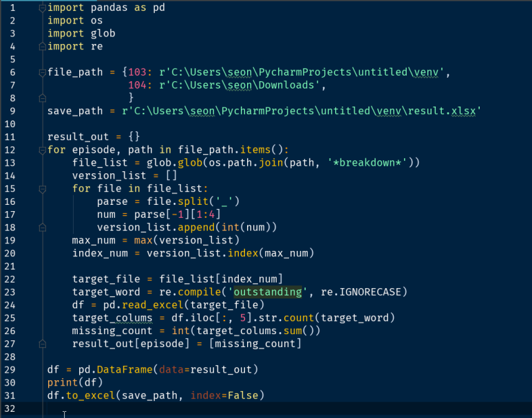The height and width of the screenshot is (418, 532).
Task: Click the append call on line 18
Action: coord(196,227)
